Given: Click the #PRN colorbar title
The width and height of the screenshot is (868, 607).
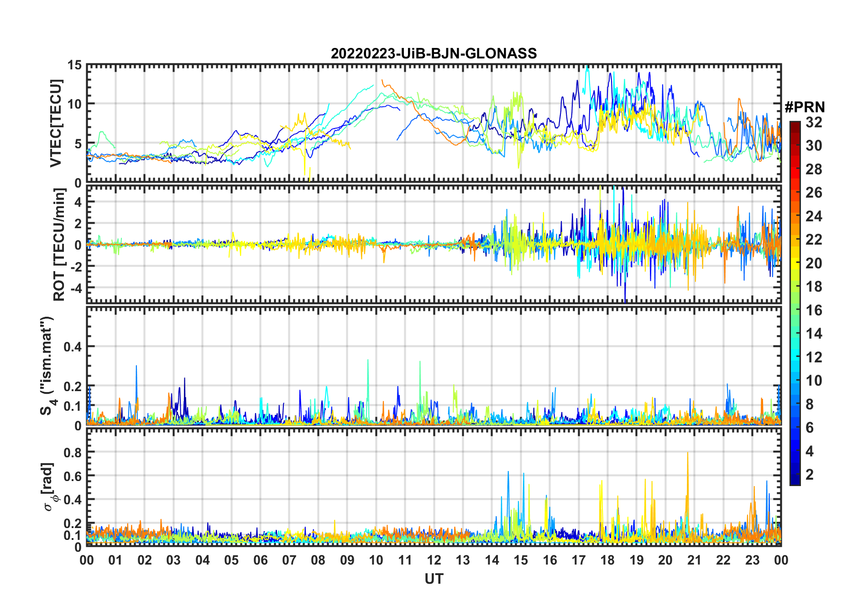Looking at the screenshot, I should (x=805, y=107).
